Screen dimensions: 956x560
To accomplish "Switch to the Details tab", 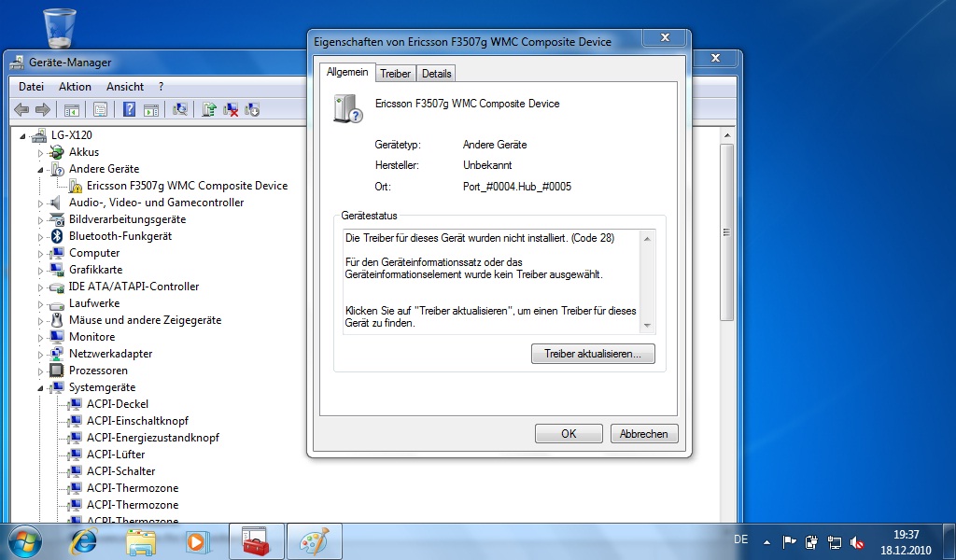I will 437,74.
